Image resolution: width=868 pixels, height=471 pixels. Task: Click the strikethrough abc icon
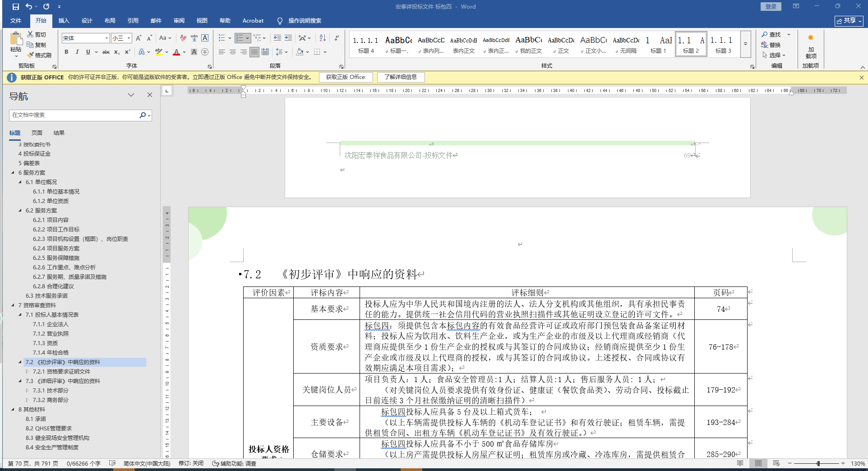[x=106, y=52]
